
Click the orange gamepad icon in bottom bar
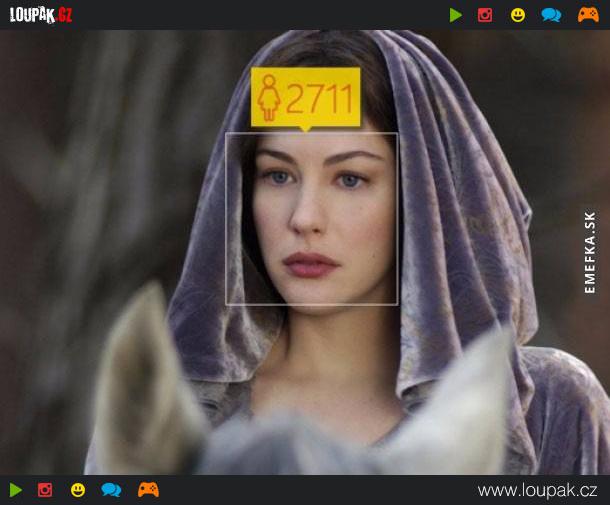click(148, 490)
